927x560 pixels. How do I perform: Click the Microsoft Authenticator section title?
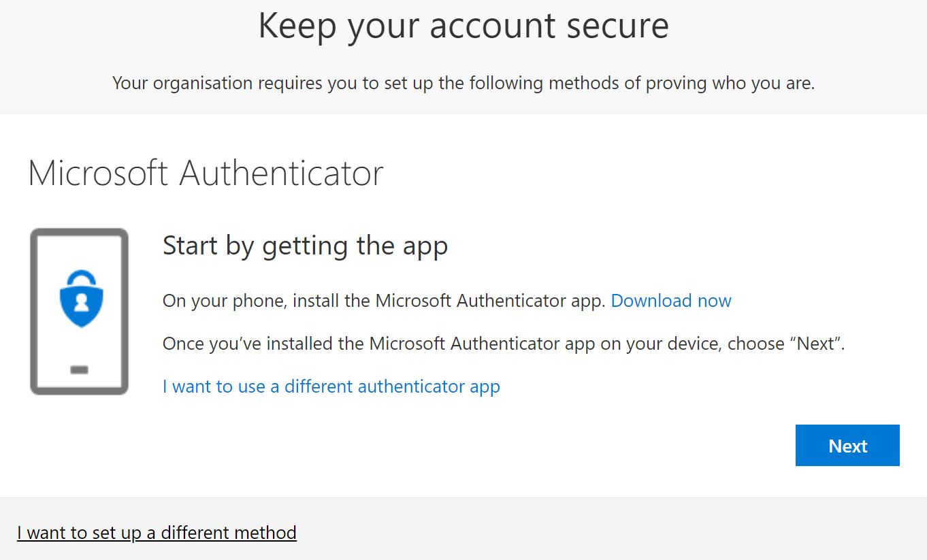pos(206,173)
